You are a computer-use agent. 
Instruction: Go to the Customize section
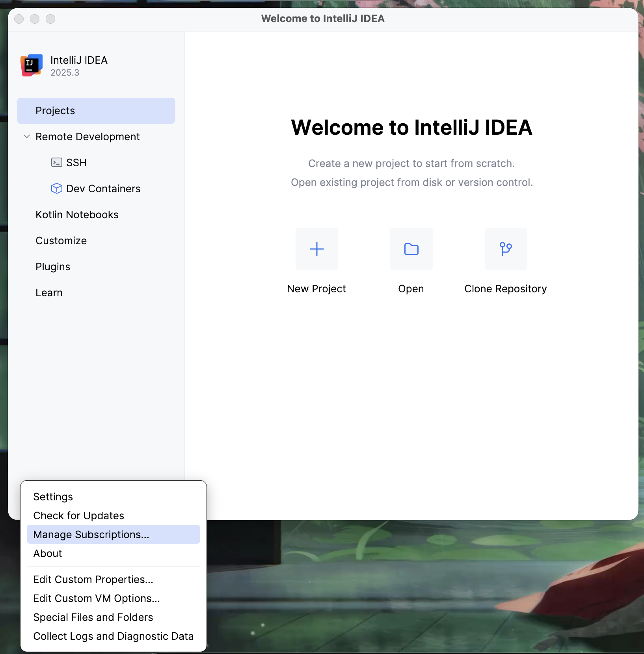coord(61,240)
